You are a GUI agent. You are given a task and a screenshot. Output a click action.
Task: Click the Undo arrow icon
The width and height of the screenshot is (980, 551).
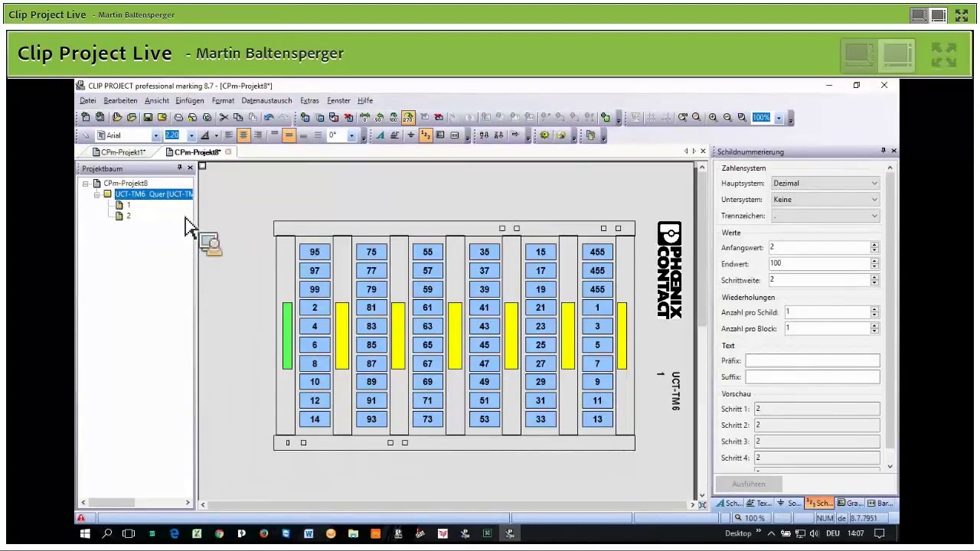pos(269,117)
